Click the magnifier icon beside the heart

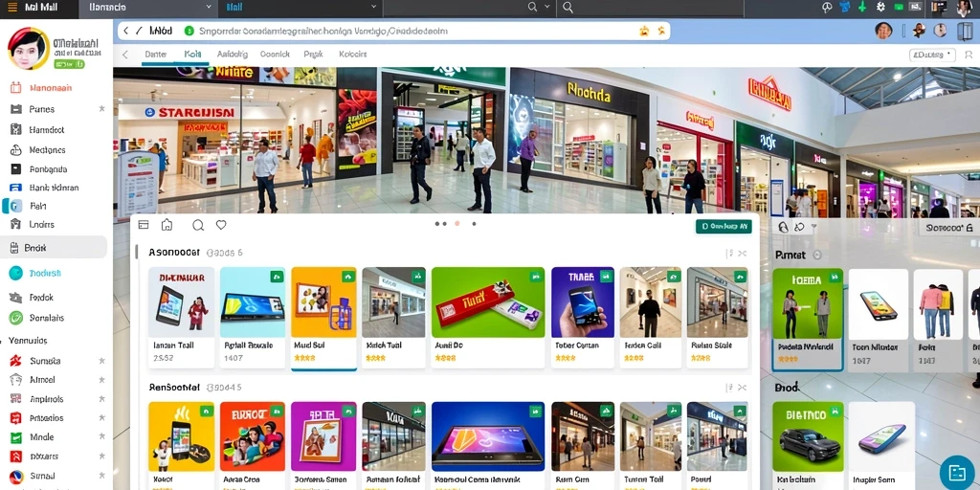(198, 225)
